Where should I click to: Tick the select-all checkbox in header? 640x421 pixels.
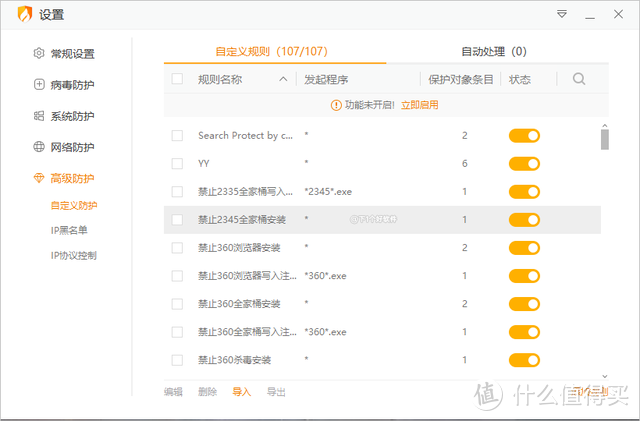[x=177, y=79]
